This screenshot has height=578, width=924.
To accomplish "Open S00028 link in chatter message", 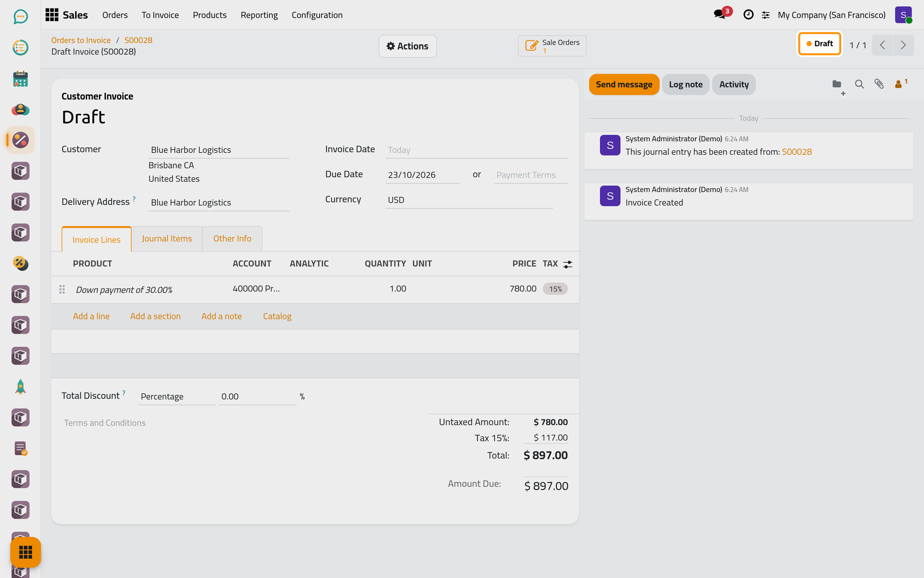I will click(797, 152).
